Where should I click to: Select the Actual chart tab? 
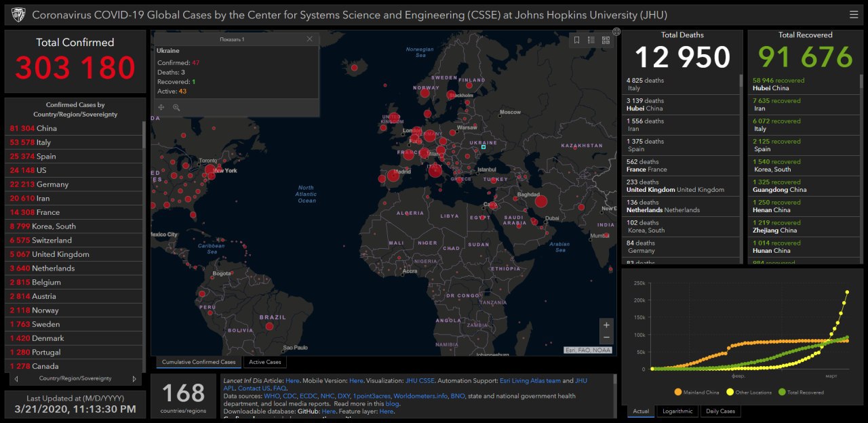641,411
